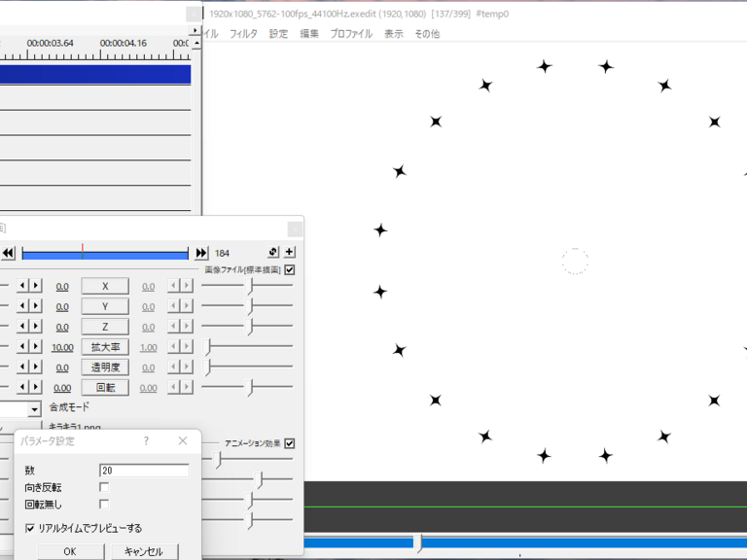Viewport: 747px width, 560px height.
Task: Click the object position bar in settings dialog
Action: point(105,254)
